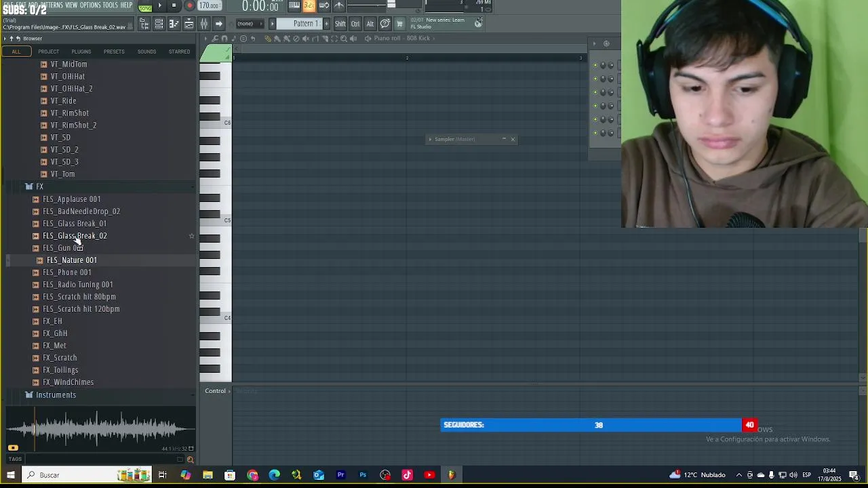Click the piano roll menu arrow
868x488 pixels.
tap(206, 39)
